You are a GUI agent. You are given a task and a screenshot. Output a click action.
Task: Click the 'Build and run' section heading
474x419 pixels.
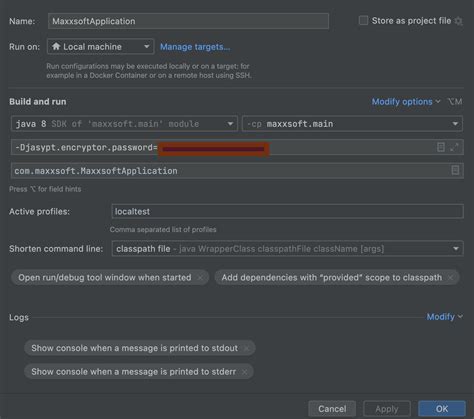(x=38, y=102)
